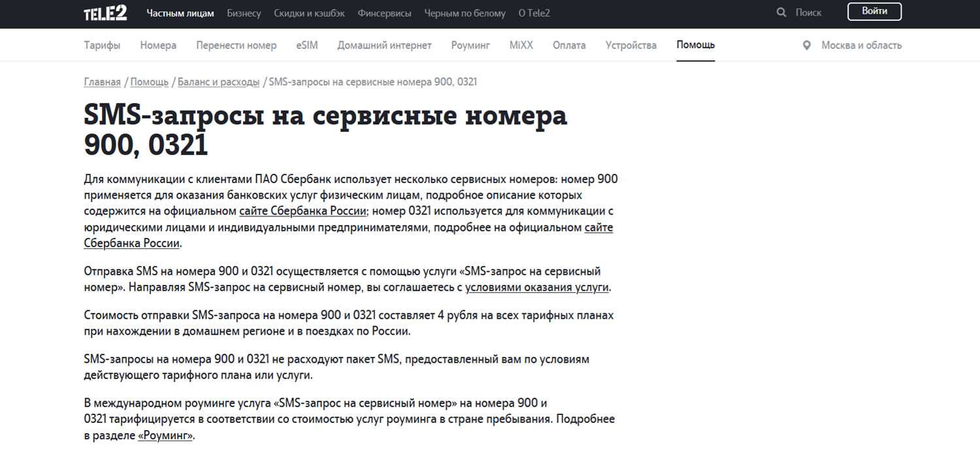Image resolution: width=980 pixels, height=468 pixels.
Task: Open the Бизнесу section
Action: pos(244,13)
